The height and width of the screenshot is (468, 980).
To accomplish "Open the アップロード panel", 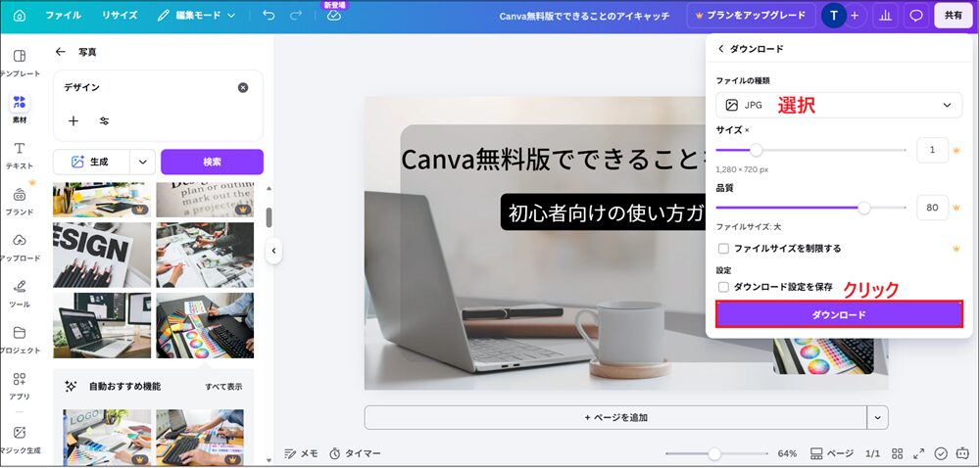I will point(20,247).
